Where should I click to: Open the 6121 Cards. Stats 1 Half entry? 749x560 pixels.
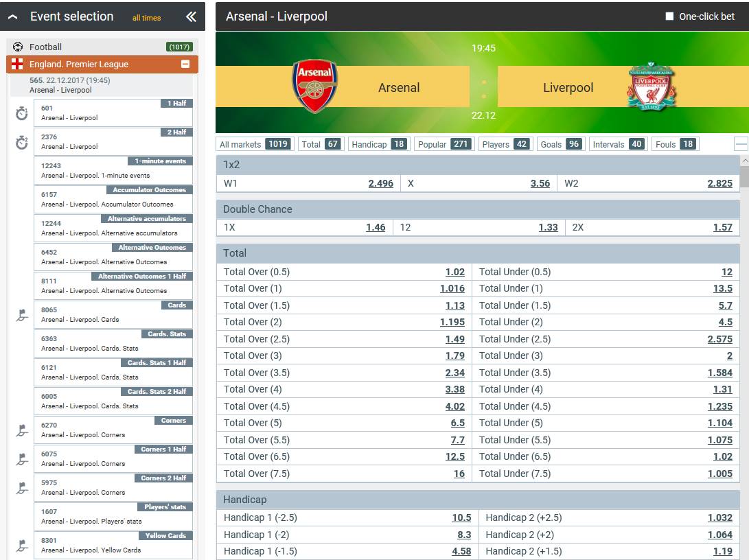tap(113, 372)
